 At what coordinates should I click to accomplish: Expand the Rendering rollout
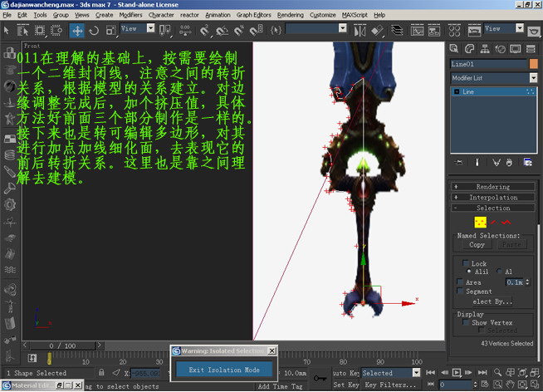click(493, 187)
